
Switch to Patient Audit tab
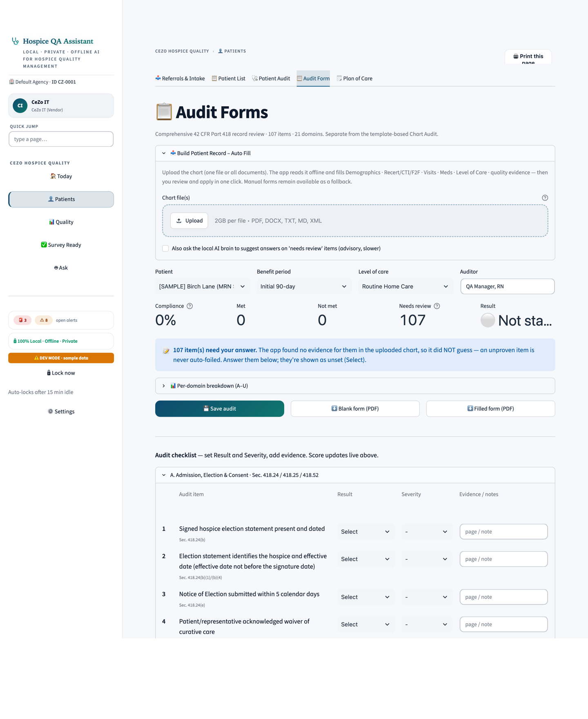point(271,78)
